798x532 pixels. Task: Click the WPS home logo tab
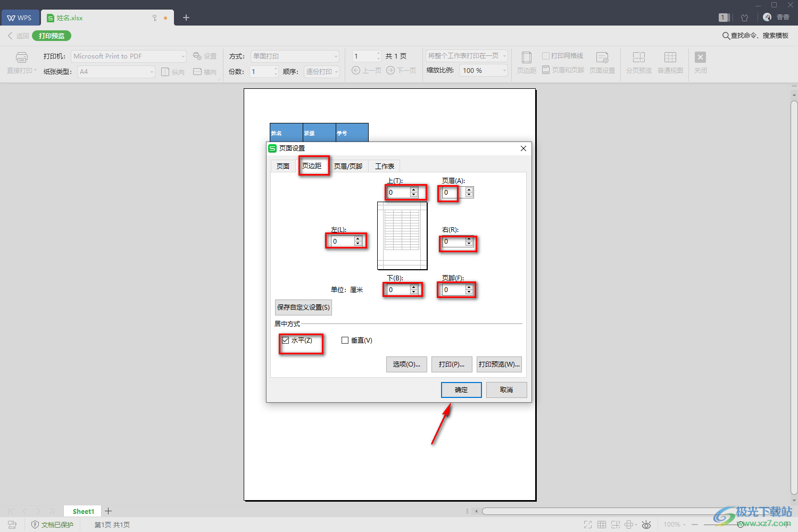pos(20,18)
